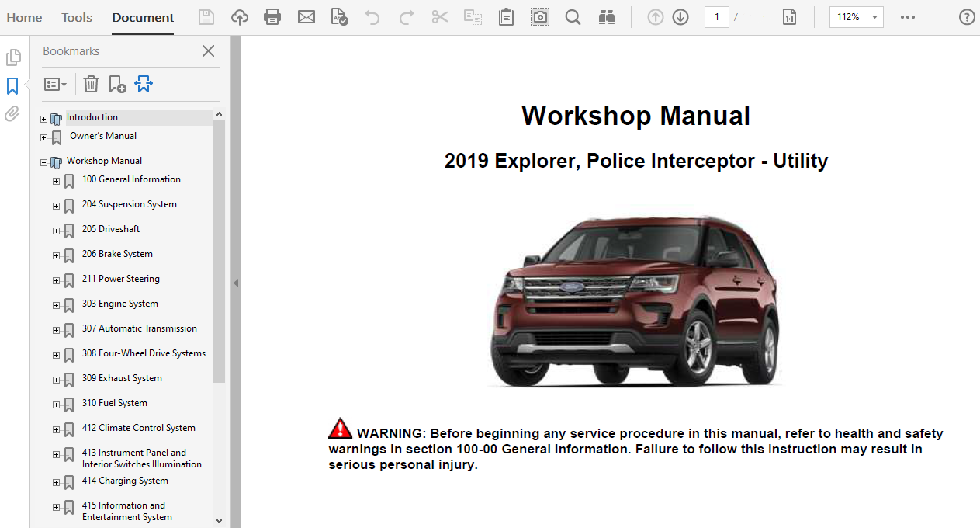Go to the Home tab
Image resolution: width=980 pixels, height=528 pixels.
[24, 17]
